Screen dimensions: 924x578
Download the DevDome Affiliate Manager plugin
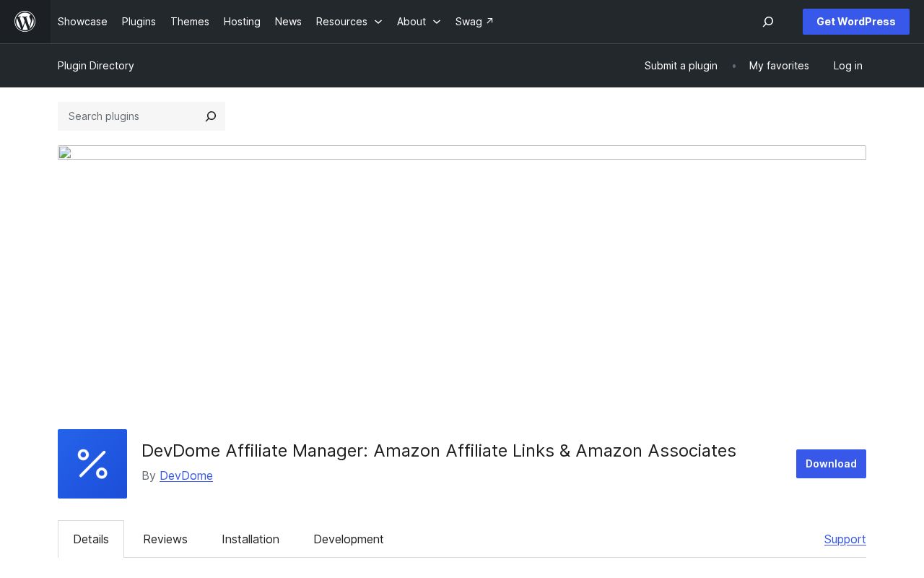[831, 464]
